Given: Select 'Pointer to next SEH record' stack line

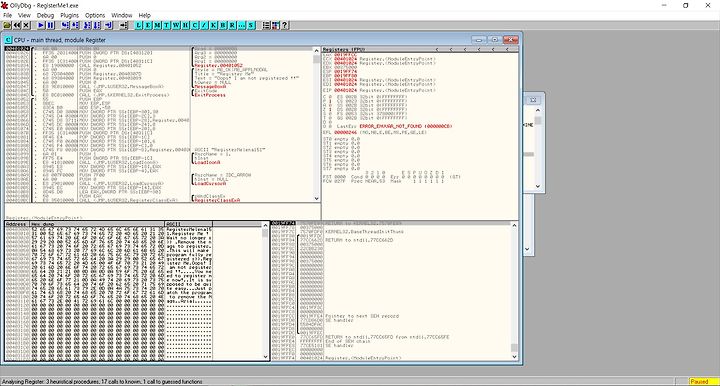Looking at the screenshot, I should 362,316.
